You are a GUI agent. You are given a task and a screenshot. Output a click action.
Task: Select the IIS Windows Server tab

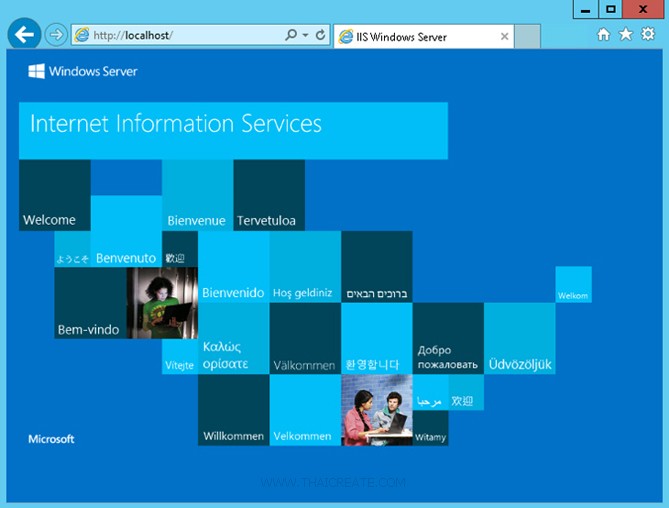click(x=423, y=37)
